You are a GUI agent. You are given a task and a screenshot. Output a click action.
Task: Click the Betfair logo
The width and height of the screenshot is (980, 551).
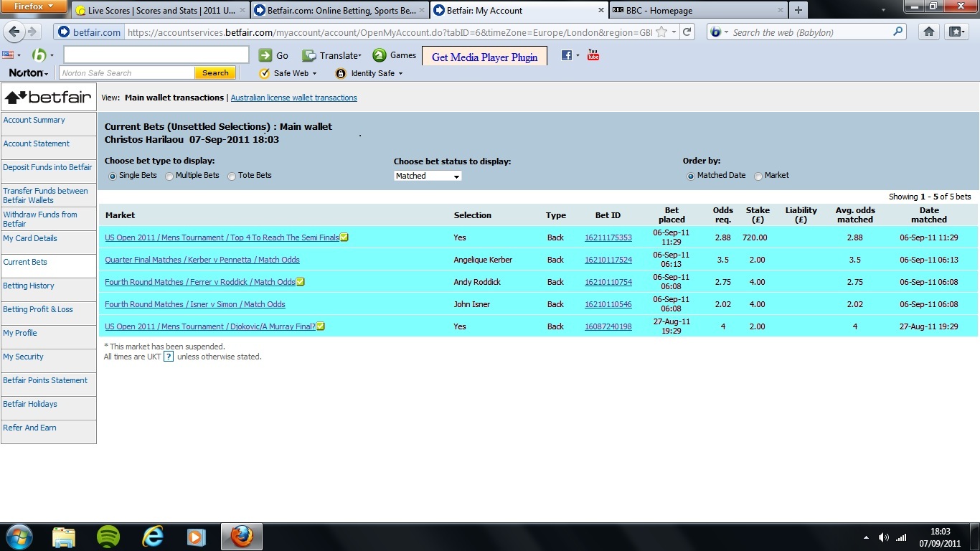(x=49, y=98)
